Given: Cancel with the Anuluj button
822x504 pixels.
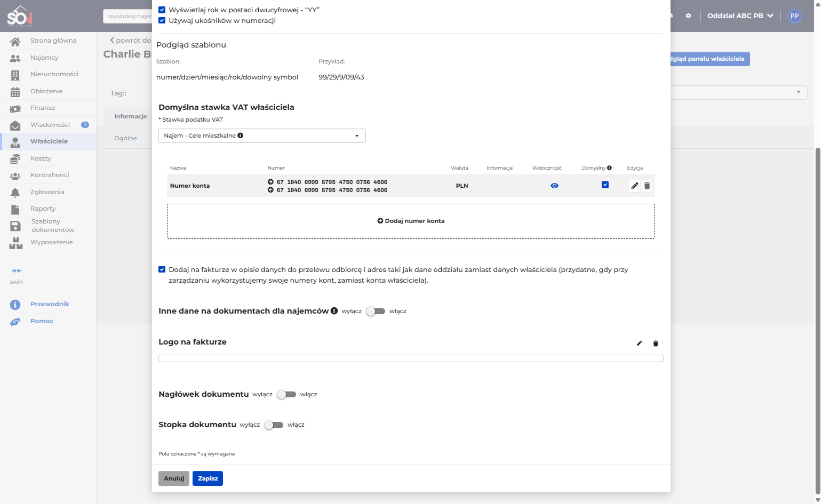Looking at the screenshot, I should pos(174,478).
